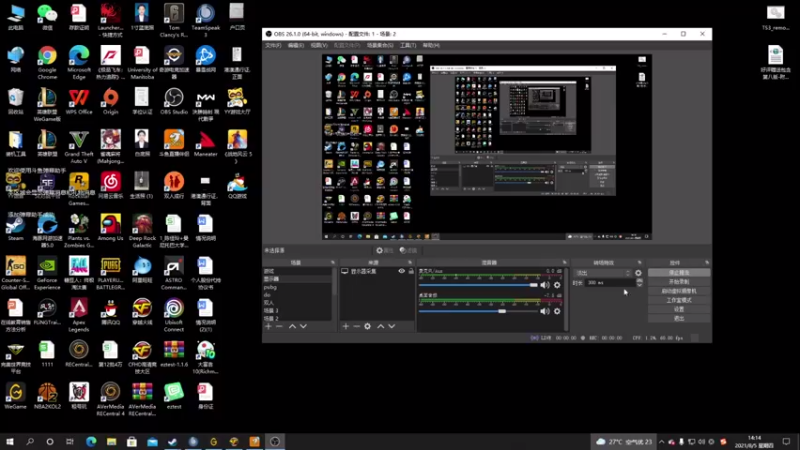Move the source down in the sources list
The image size is (800, 450).
coord(391,326)
